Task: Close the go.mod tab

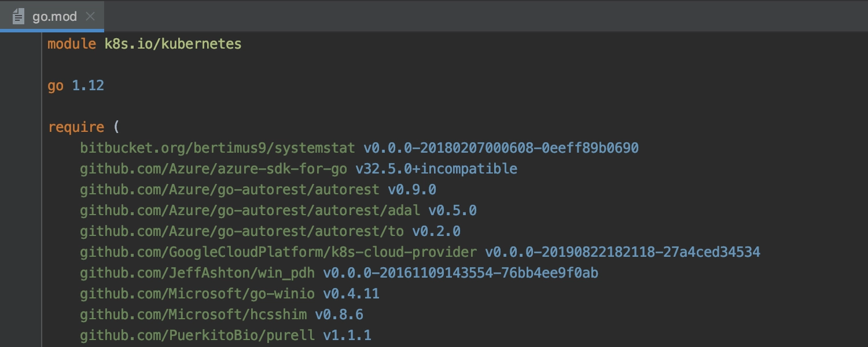Action: [90, 16]
